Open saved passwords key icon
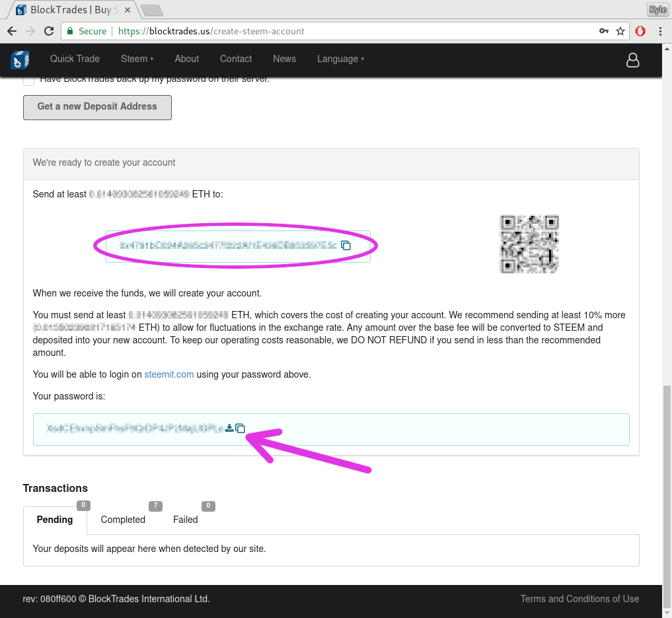The width and height of the screenshot is (672, 618). tap(604, 31)
